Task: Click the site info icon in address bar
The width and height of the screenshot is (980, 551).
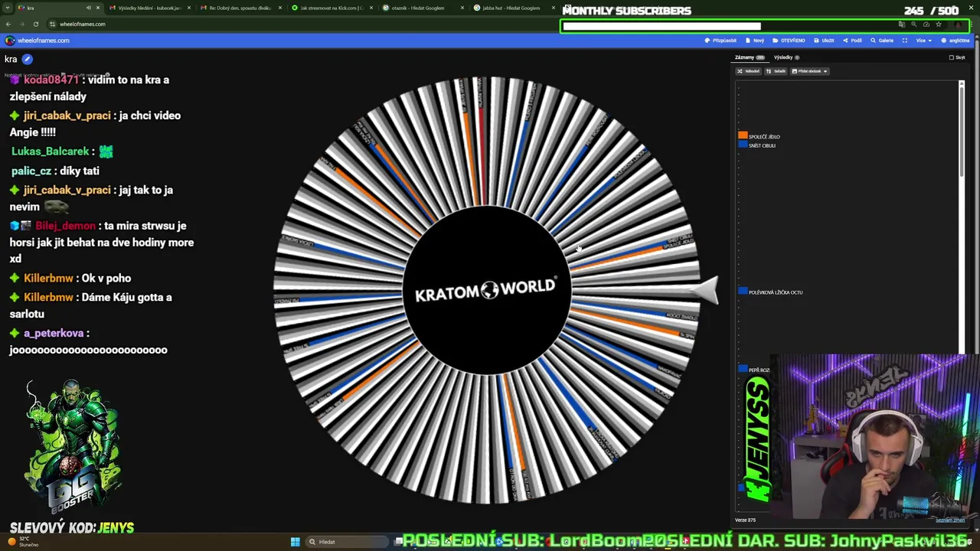Action: (52, 24)
